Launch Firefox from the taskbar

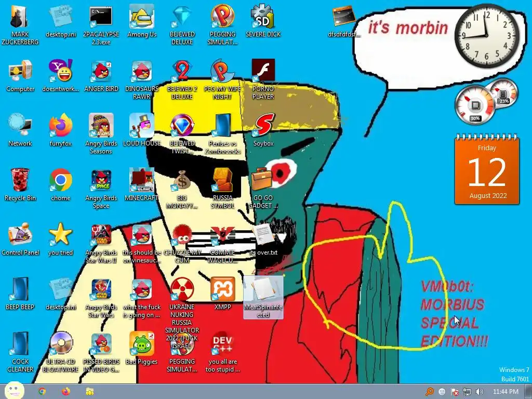[66, 392]
